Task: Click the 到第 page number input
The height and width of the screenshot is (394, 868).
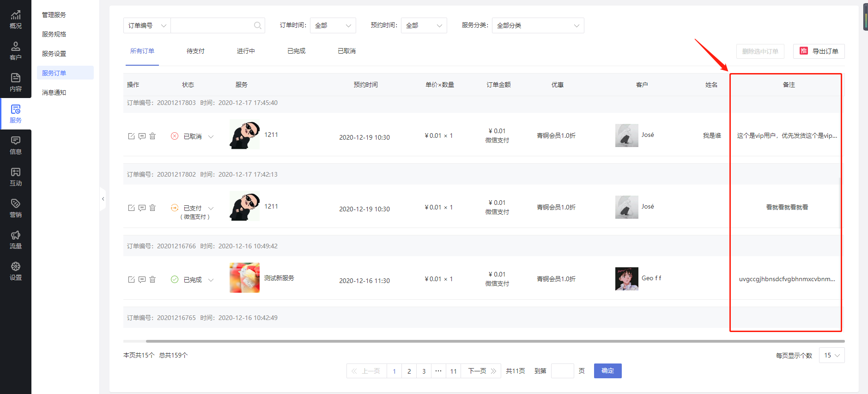Action: point(563,371)
